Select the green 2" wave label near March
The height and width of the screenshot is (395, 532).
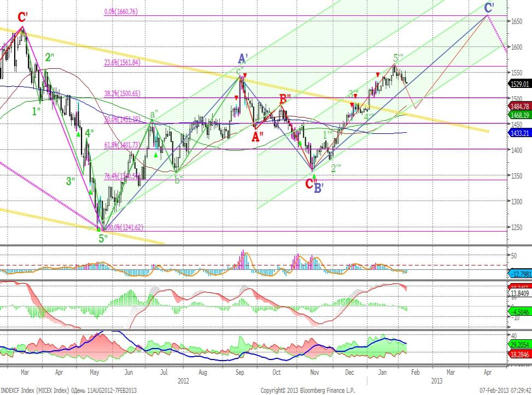[x=49, y=57]
